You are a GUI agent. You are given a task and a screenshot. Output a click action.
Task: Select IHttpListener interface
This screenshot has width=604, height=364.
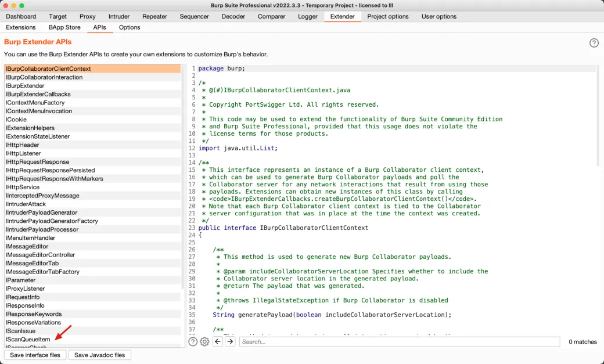(92, 153)
